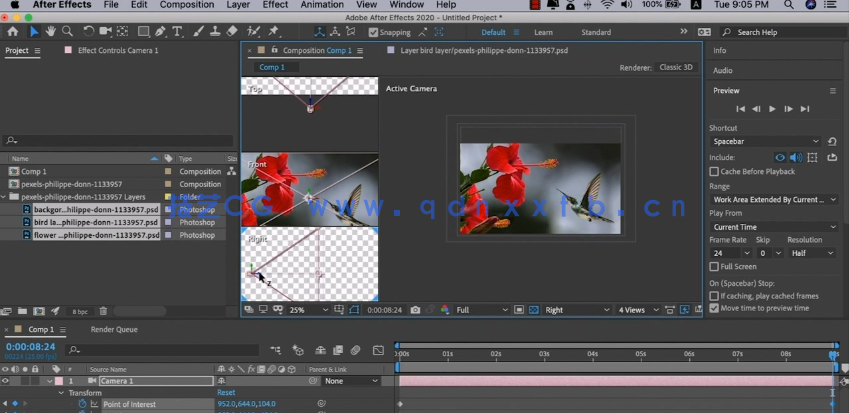This screenshot has height=413, width=849.
Task: Open the Frame Rate 24 dropdown
Action: click(731, 253)
